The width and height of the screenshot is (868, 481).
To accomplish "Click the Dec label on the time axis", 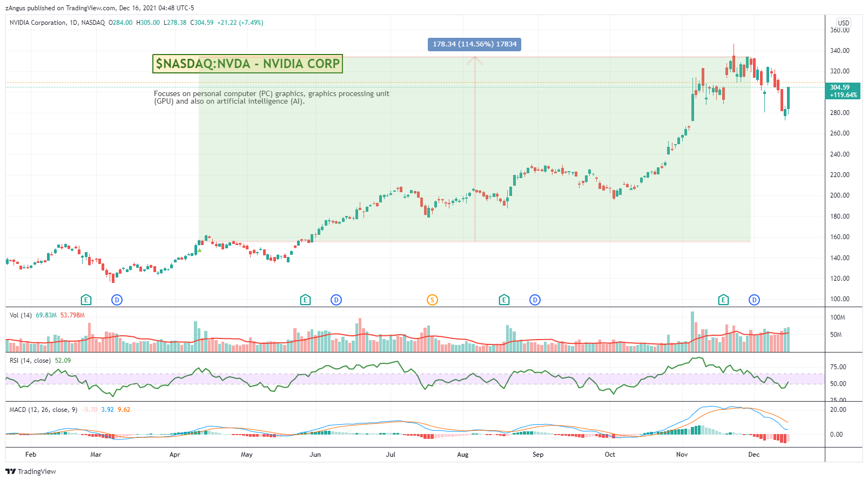I will pos(754,455).
